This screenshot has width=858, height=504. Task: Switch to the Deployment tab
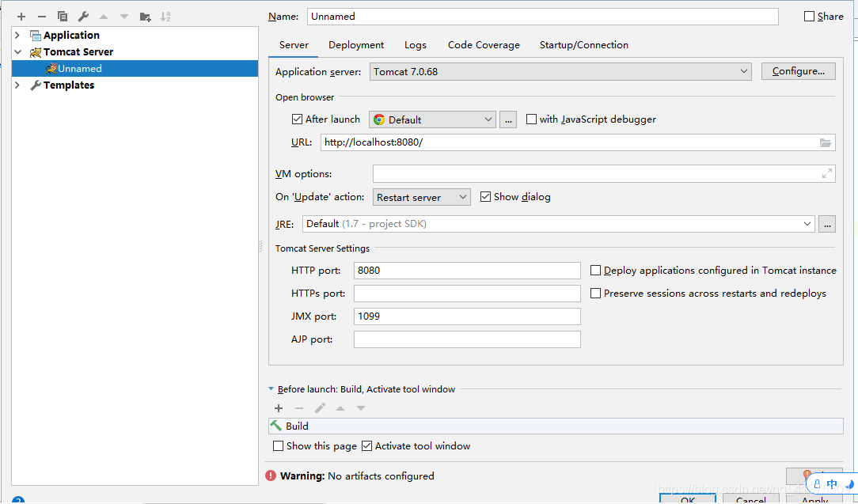coord(356,45)
